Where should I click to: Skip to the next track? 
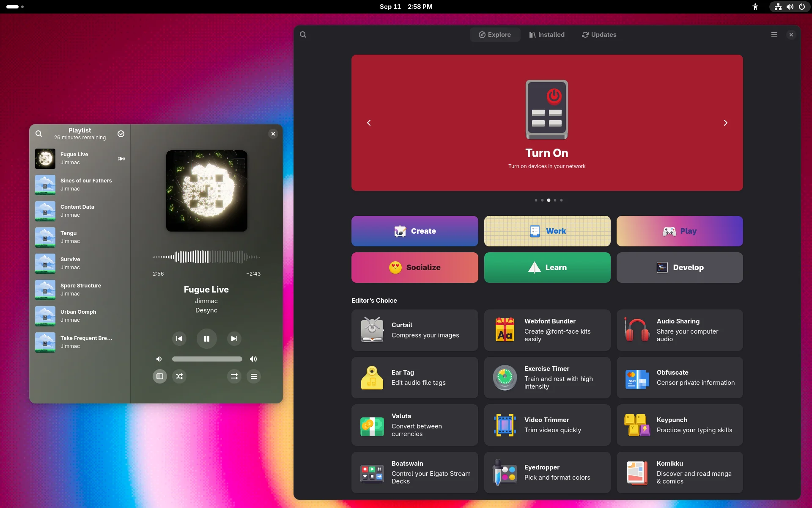[x=234, y=339]
